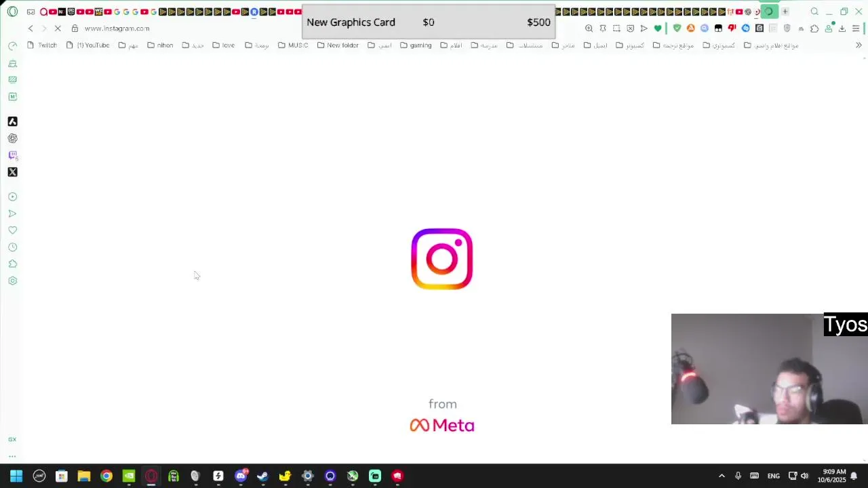Image resolution: width=868 pixels, height=488 pixels.
Task: Show more bookmarks with double chevron
Action: point(859,45)
